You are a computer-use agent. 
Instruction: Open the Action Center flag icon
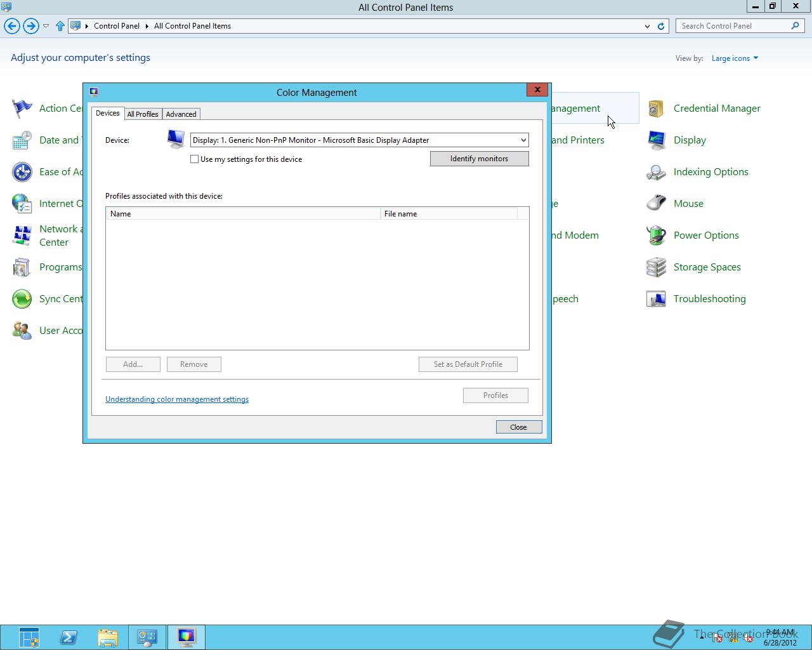point(22,109)
